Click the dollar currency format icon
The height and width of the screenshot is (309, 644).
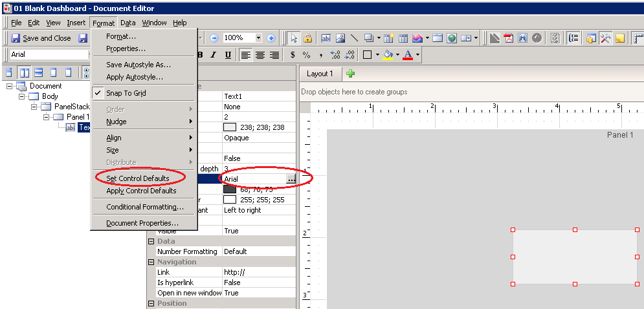tap(293, 55)
